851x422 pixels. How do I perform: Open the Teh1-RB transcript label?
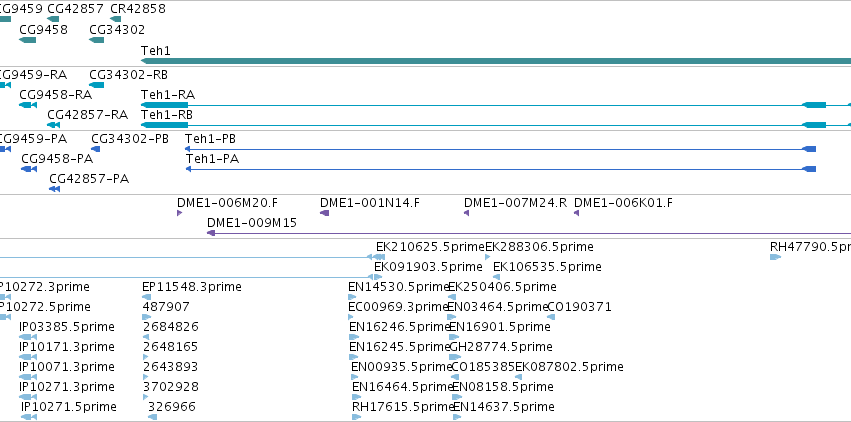click(x=167, y=115)
